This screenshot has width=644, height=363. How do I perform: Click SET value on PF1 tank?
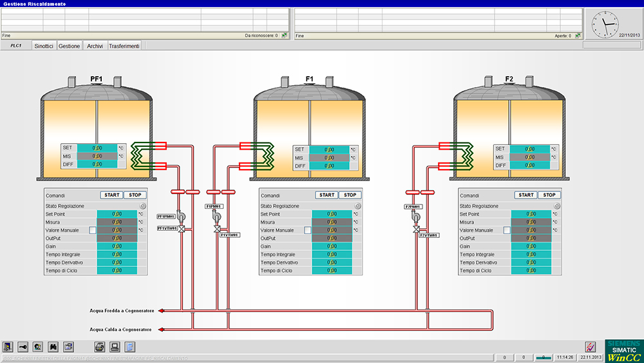pos(97,148)
